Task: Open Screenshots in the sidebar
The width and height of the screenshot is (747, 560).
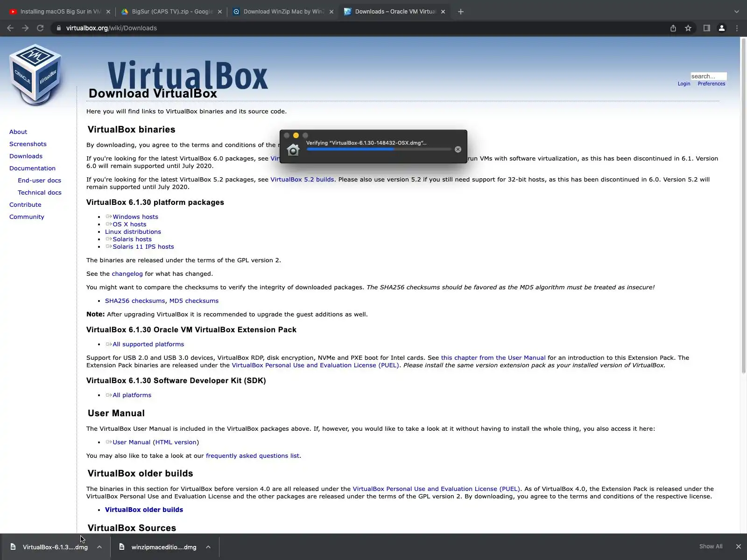Action: point(28,144)
